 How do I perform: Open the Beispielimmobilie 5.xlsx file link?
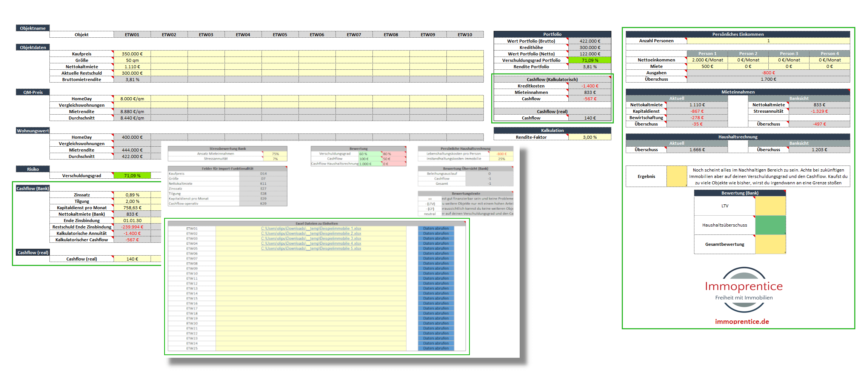311,248
